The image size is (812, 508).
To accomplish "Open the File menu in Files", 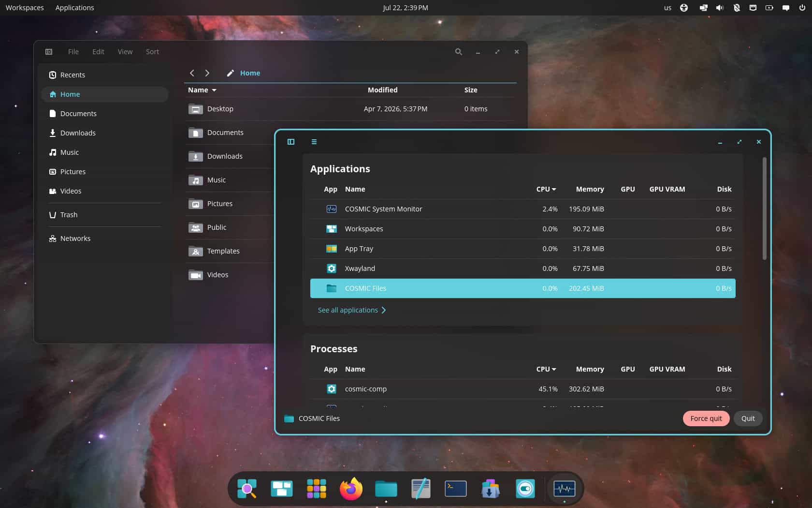I will click(x=73, y=52).
